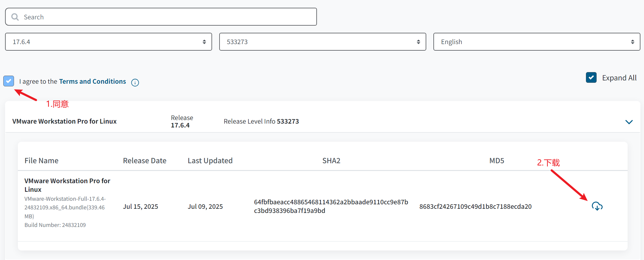644x260 pixels.
Task: Click the Build Number: 24832109 text
Action: [55, 225]
